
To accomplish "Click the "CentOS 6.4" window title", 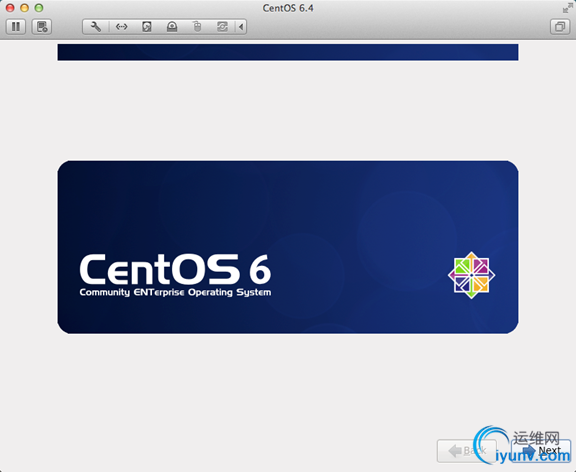I will click(288, 8).
